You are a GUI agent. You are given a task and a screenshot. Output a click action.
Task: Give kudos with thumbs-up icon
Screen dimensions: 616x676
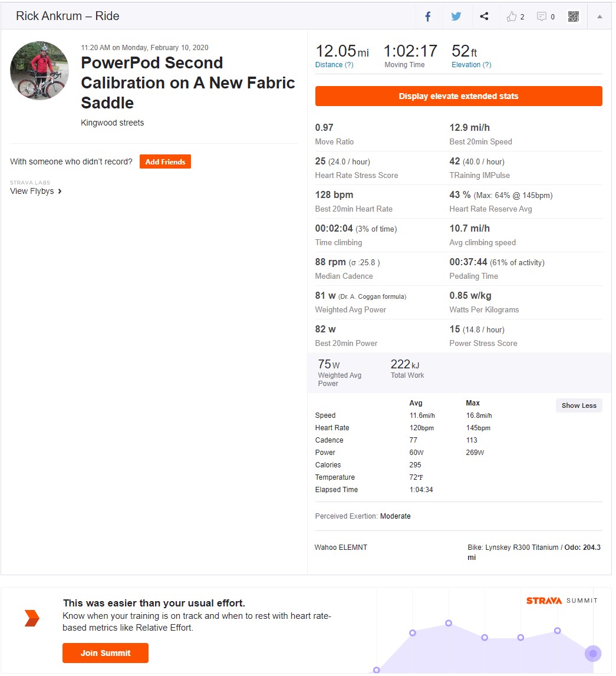click(511, 17)
